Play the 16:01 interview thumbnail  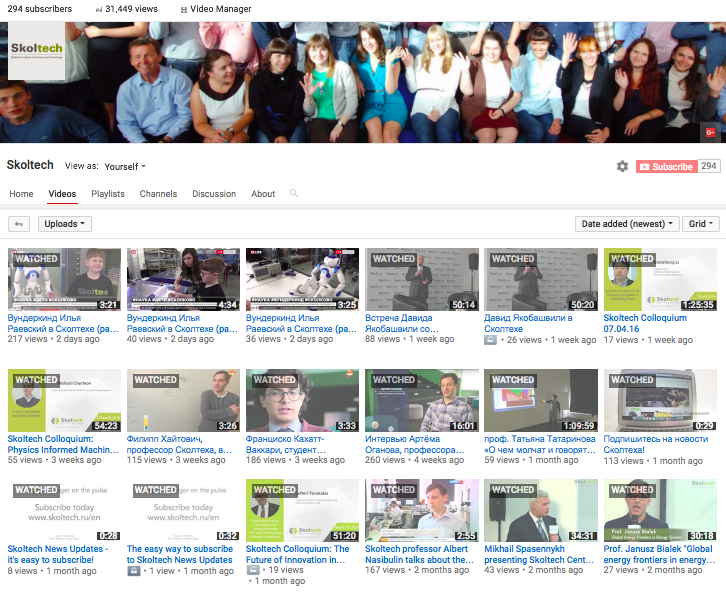[422, 400]
